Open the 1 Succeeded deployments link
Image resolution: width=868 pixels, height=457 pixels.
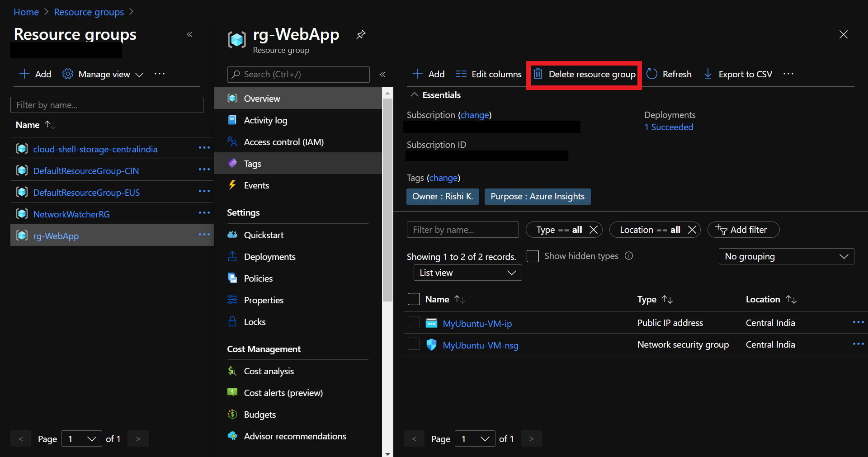669,127
